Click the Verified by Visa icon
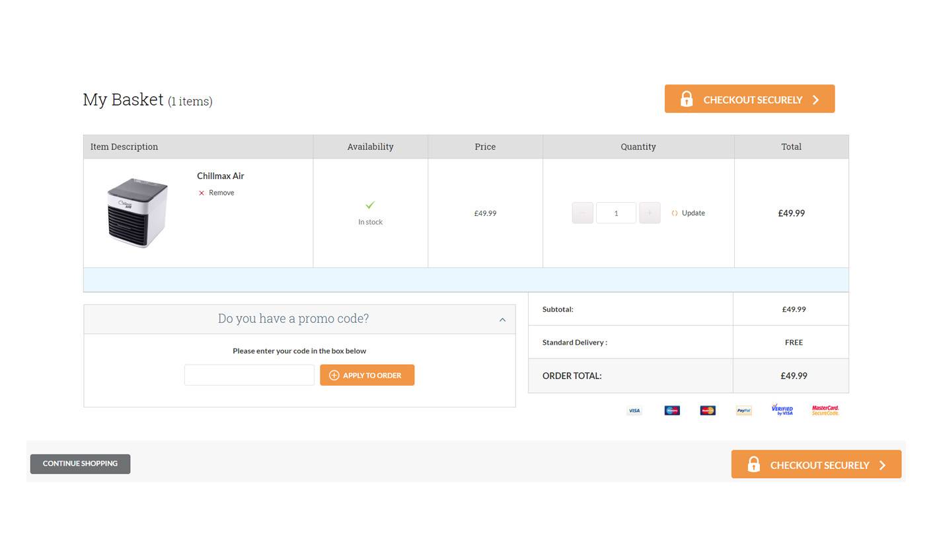This screenshot has width=933, height=560. [x=782, y=409]
